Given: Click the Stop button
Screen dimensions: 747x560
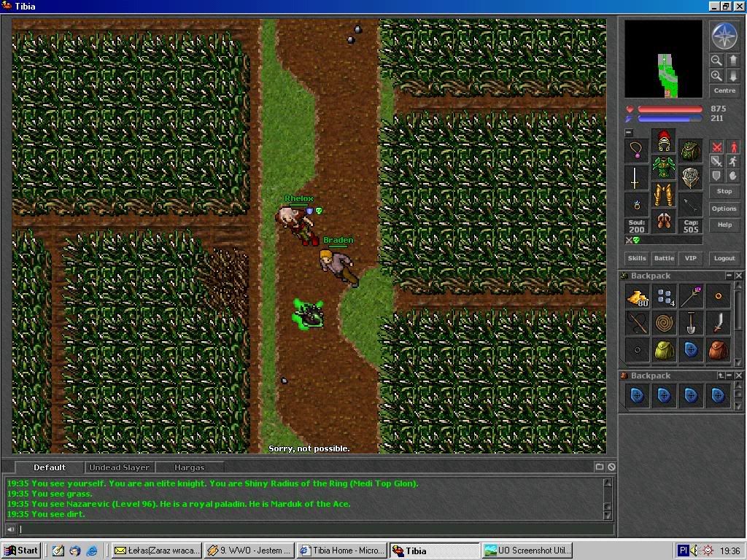Looking at the screenshot, I should (x=724, y=192).
